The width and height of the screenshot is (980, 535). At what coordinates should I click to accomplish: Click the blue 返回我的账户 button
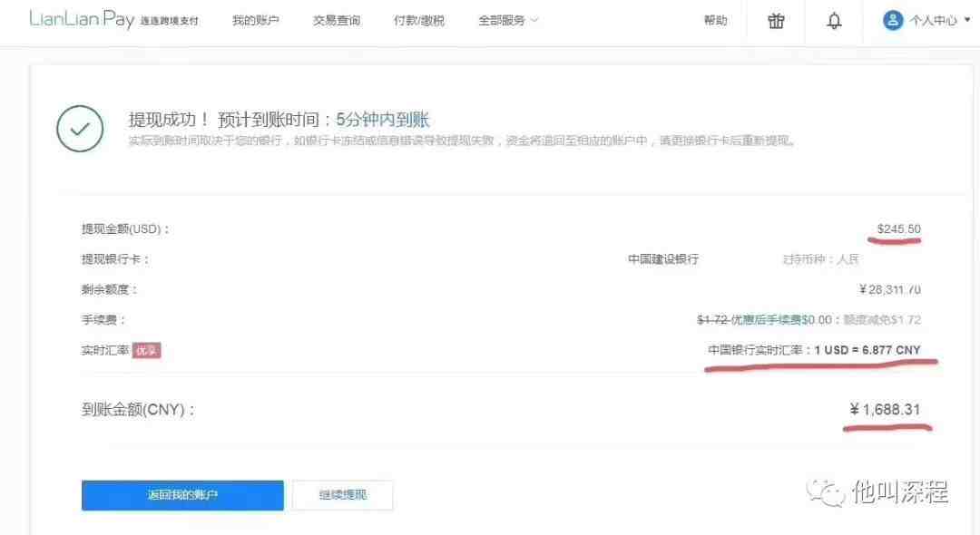182,495
